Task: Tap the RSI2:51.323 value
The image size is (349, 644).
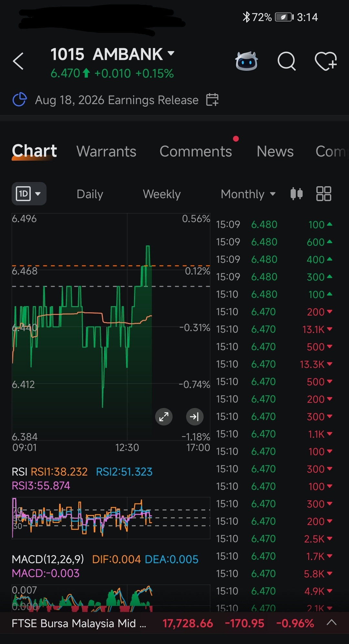Action: (124, 472)
